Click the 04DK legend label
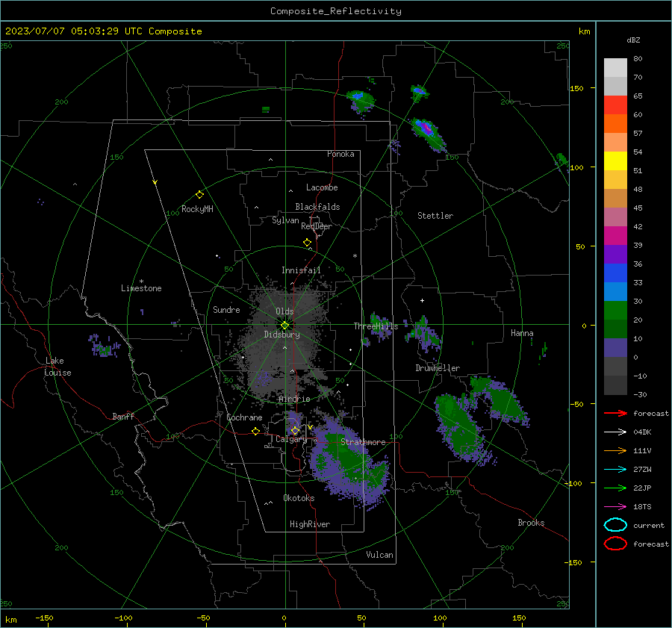The height and width of the screenshot is (628, 672). coord(642,432)
